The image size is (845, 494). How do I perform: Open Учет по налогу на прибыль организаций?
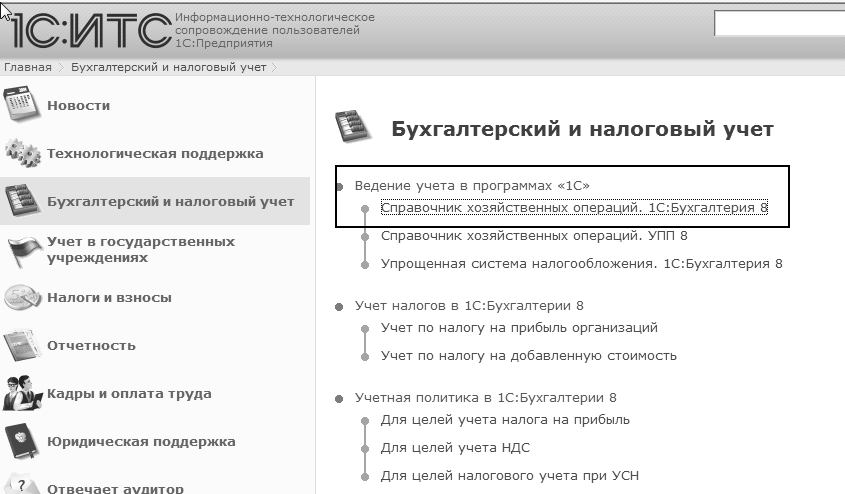coord(519,328)
